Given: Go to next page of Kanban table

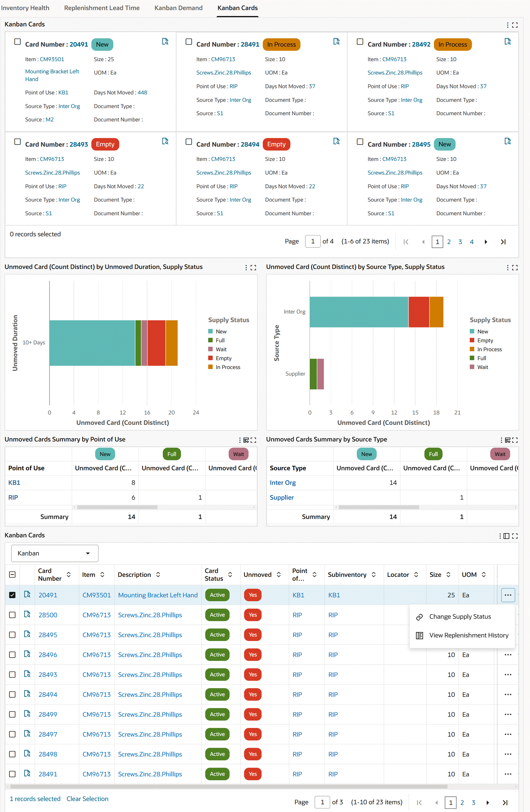Looking at the screenshot, I should point(488,803).
